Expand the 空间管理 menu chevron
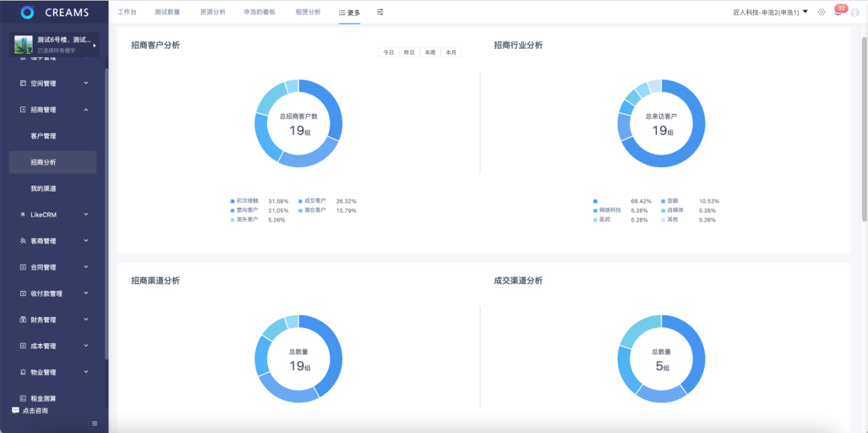 pyautogui.click(x=86, y=83)
